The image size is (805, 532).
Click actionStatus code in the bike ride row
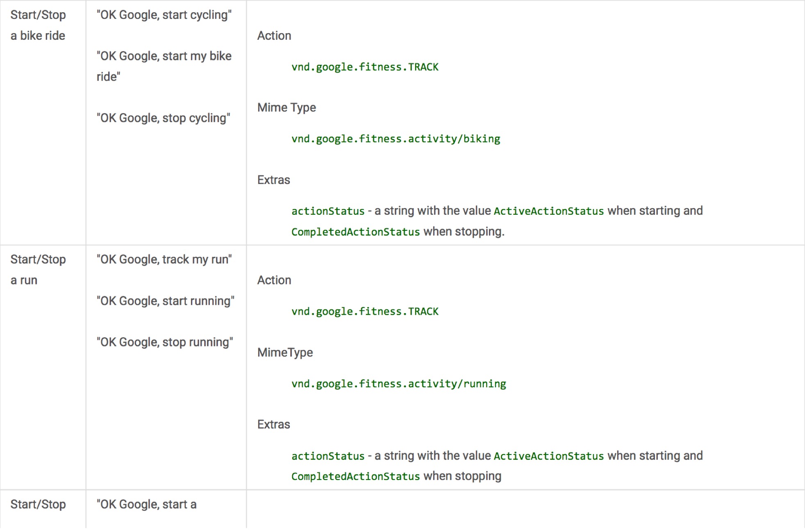pyautogui.click(x=328, y=211)
